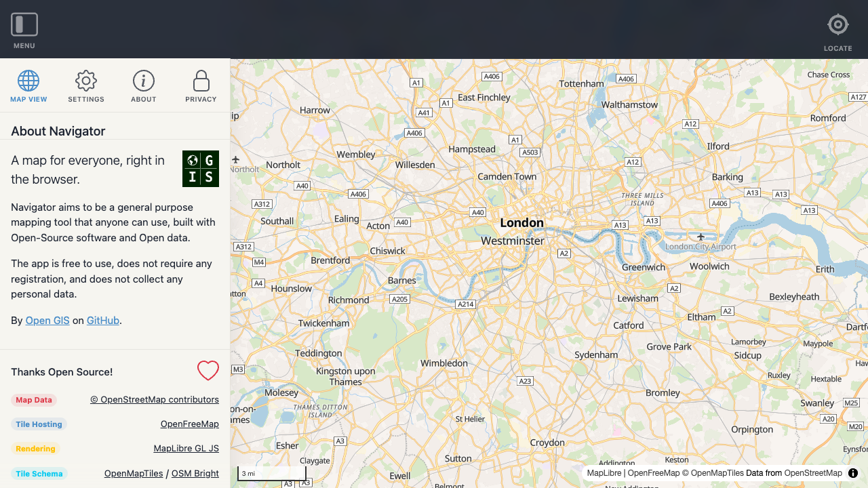Click the Locate crosshair icon

pos(837,25)
